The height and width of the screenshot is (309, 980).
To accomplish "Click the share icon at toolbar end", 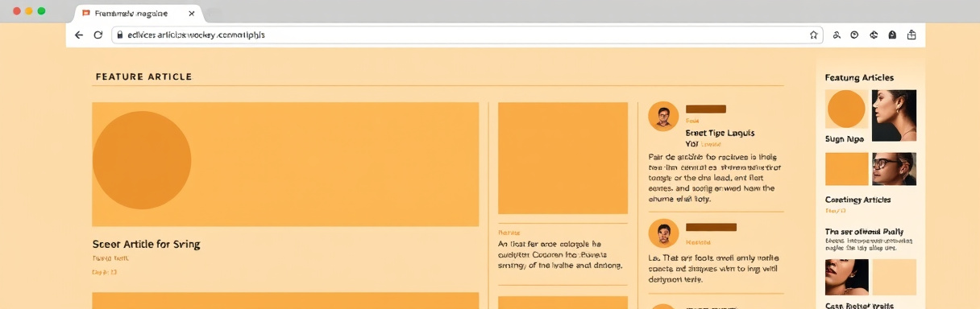I will (911, 35).
